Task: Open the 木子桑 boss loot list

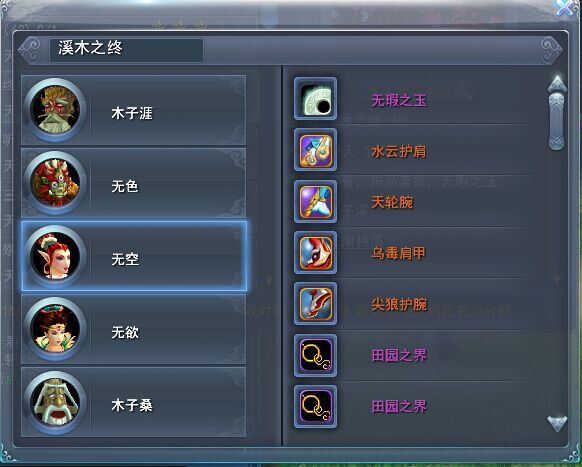Action: [134, 402]
